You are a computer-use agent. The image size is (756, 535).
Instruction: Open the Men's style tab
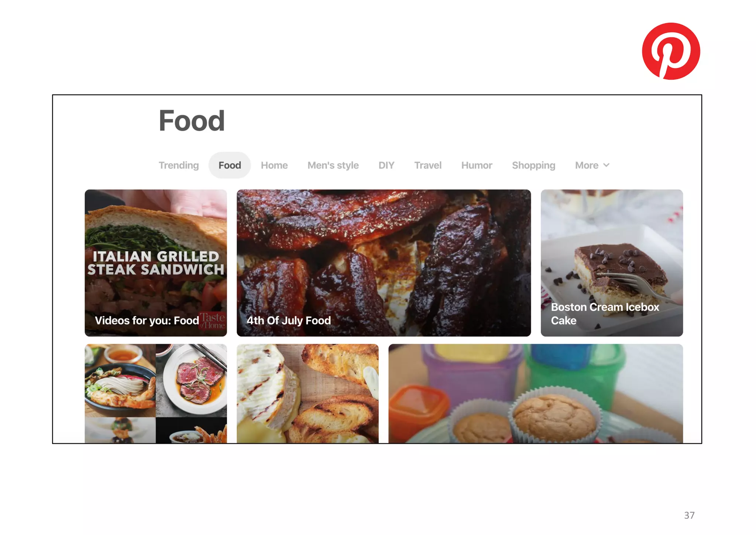pos(333,165)
